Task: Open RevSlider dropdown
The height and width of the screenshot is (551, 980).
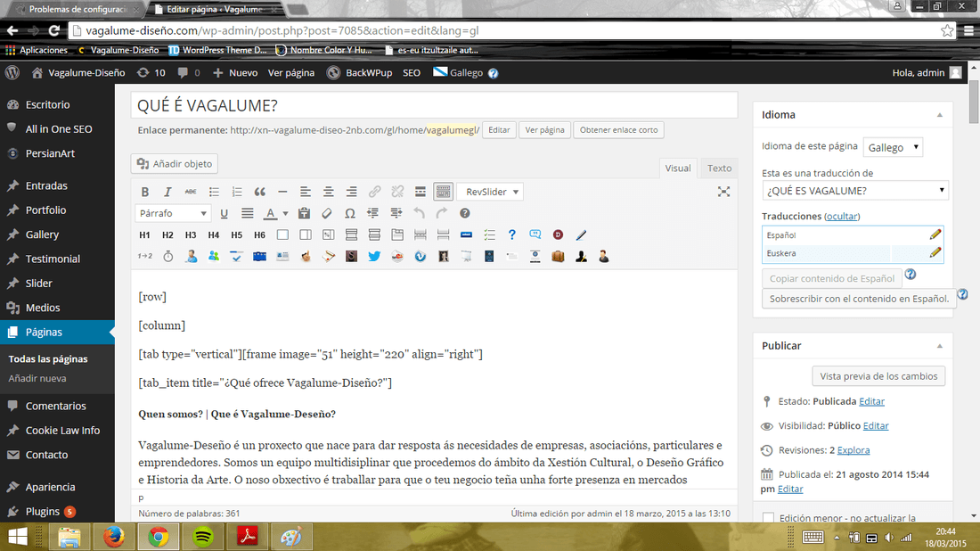Action: tap(491, 192)
